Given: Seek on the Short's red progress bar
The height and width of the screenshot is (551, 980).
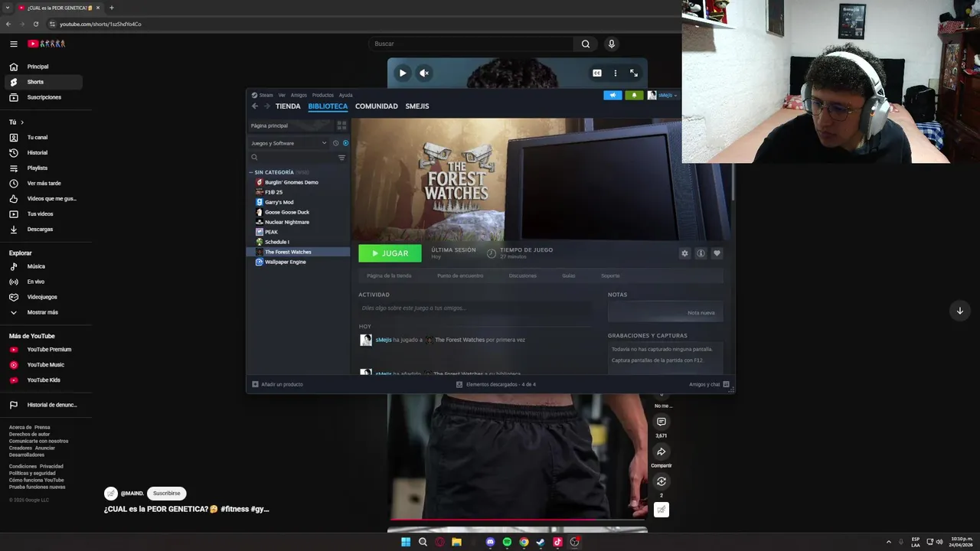Looking at the screenshot, I should click(518, 520).
